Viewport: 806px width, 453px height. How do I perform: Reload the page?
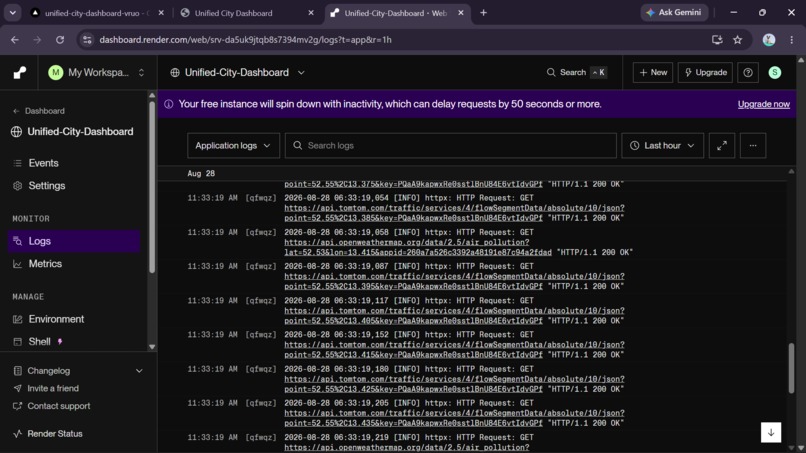(60, 40)
